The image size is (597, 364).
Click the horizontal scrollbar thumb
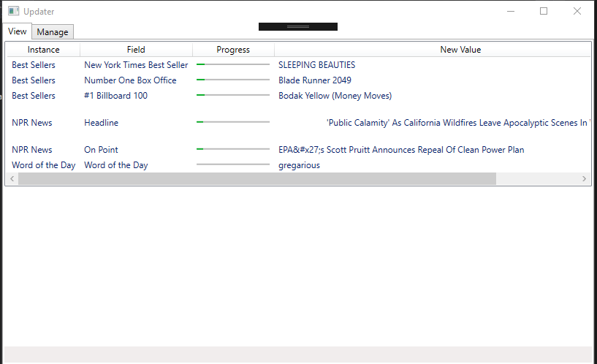click(257, 178)
